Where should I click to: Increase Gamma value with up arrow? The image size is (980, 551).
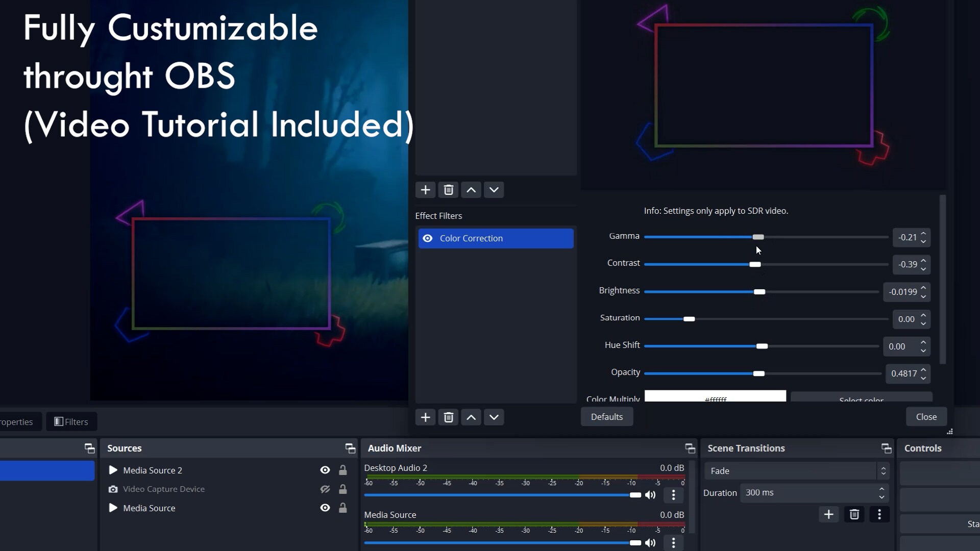coord(923,233)
